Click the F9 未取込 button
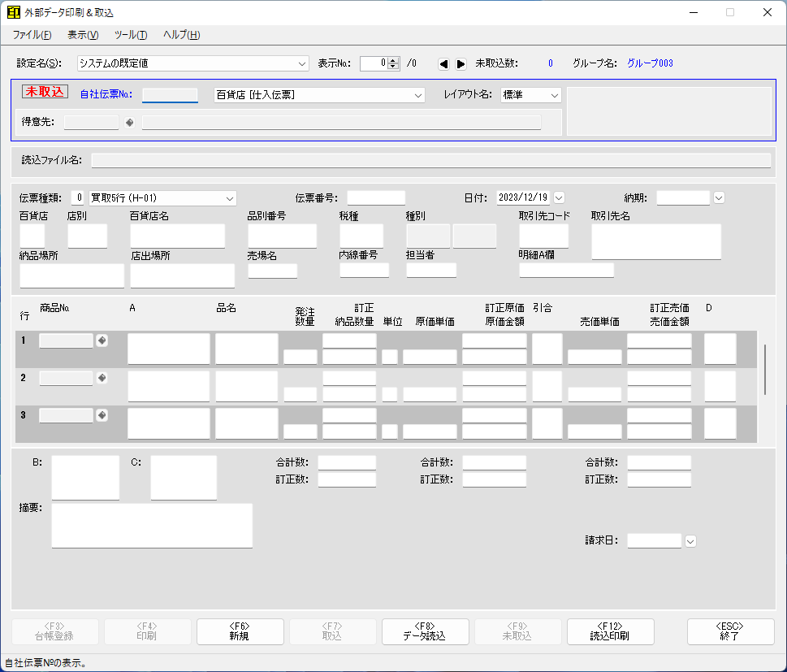Viewport: 787px width, 672px height. click(x=517, y=631)
